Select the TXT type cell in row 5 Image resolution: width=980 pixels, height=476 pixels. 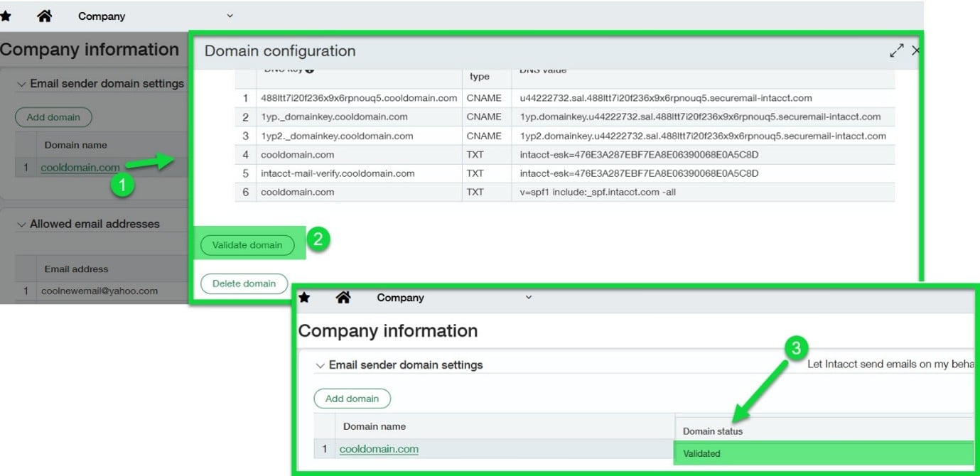coord(487,173)
